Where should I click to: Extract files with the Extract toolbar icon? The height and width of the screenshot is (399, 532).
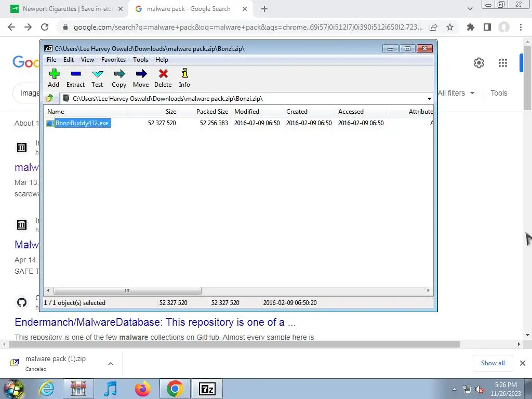[x=75, y=78]
